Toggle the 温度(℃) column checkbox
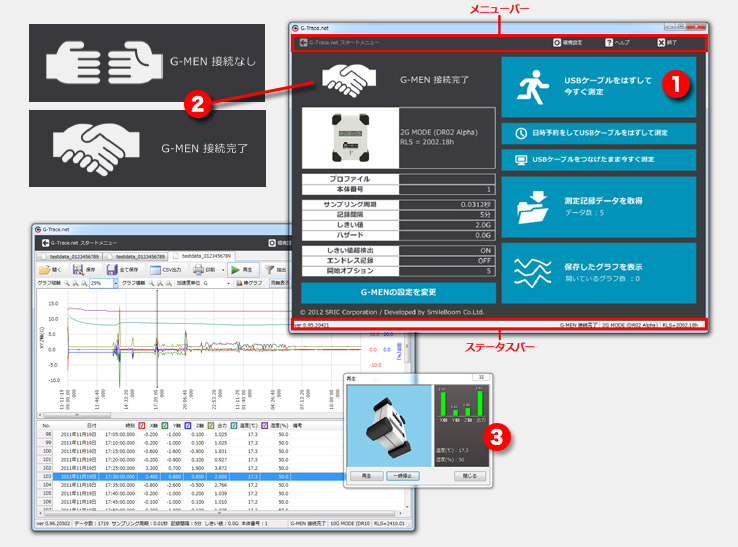The width and height of the screenshot is (738, 547). pyautogui.click(x=233, y=425)
